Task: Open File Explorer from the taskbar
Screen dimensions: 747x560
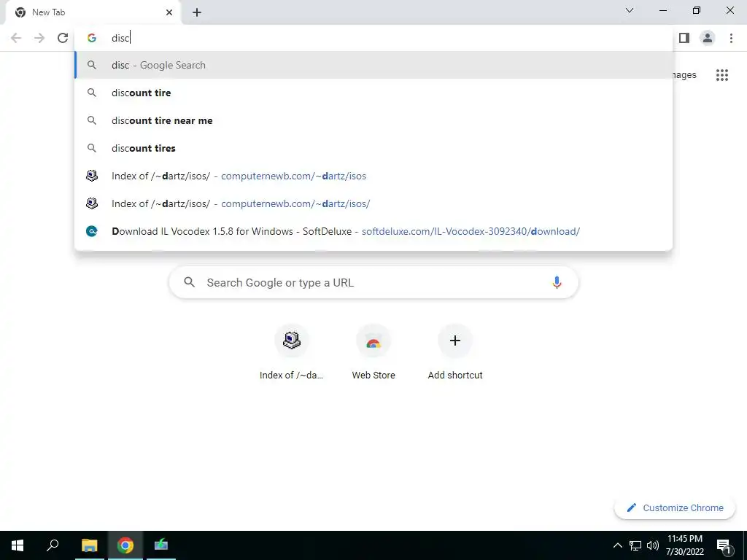Action: (x=89, y=545)
